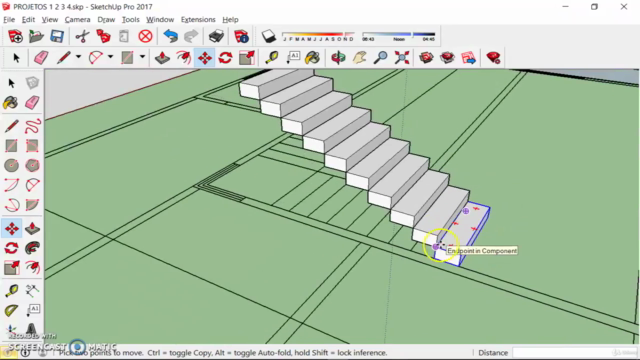Click the Copy icon in the Standard toolbar
Viewport: 640px width, 360px height.
pyautogui.click(x=103, y=36)
